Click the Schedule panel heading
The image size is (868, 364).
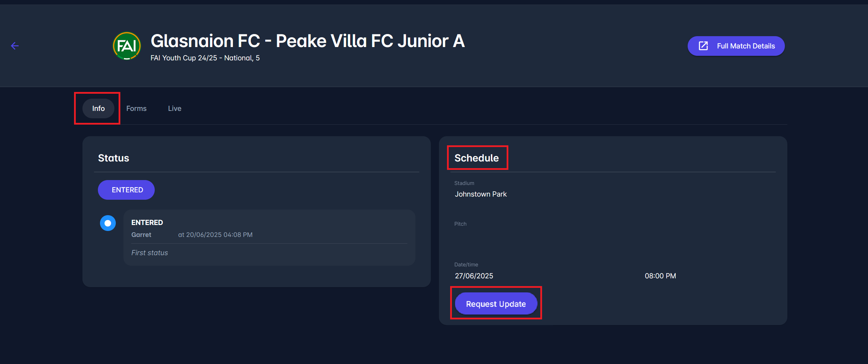(x=476, y=158)
